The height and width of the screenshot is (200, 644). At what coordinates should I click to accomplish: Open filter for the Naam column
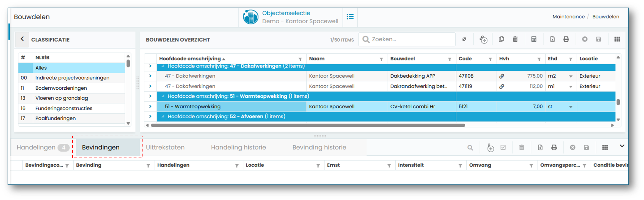click(x=381, y=59)
